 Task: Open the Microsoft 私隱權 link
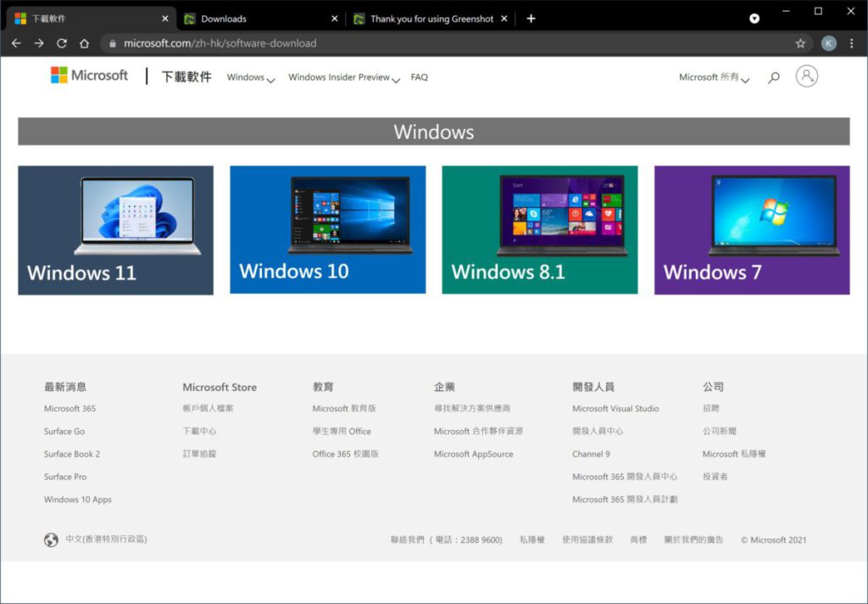tap(734, 454)
